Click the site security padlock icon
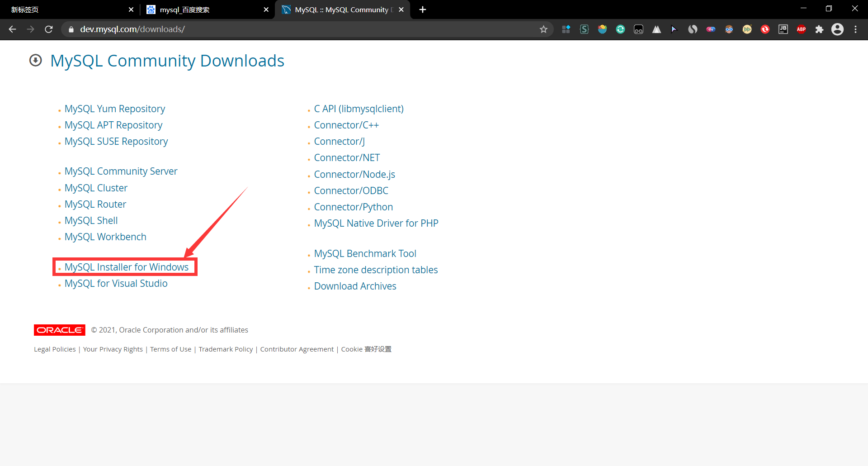 71,29
